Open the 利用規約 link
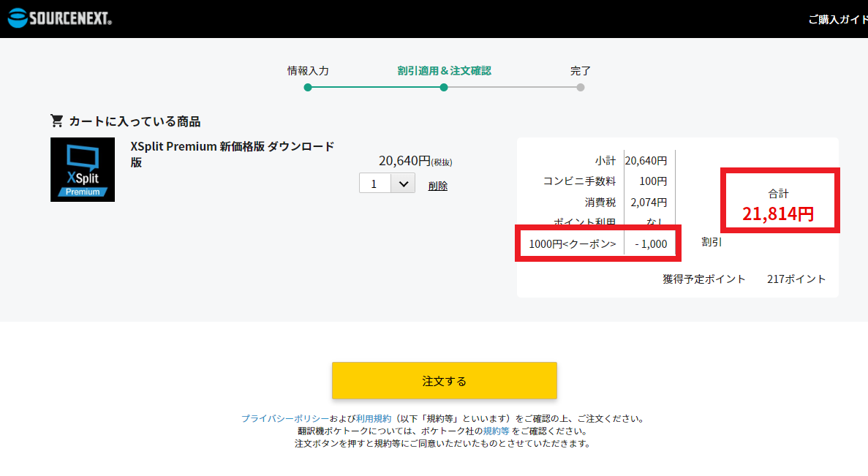Screen dimensions: 868x476 (x=373, y=419)
